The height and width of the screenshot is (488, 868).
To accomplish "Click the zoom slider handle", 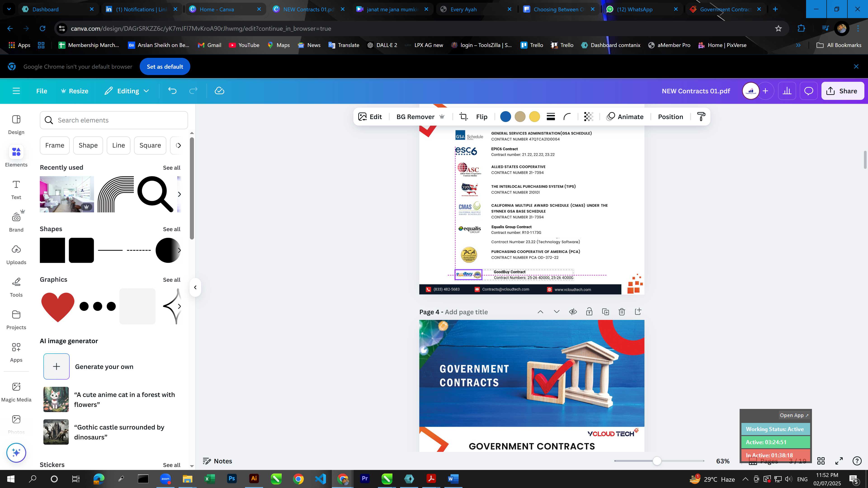I will [657, 461].
